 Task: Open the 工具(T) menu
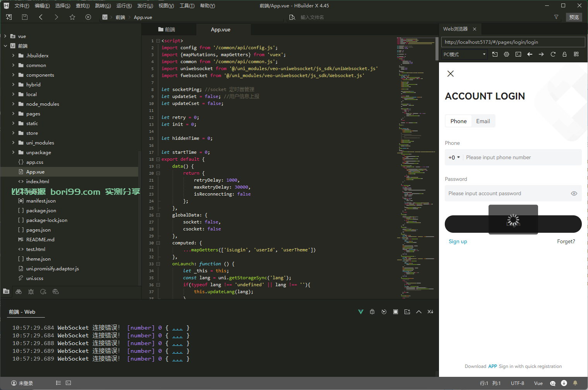point(187,6)
